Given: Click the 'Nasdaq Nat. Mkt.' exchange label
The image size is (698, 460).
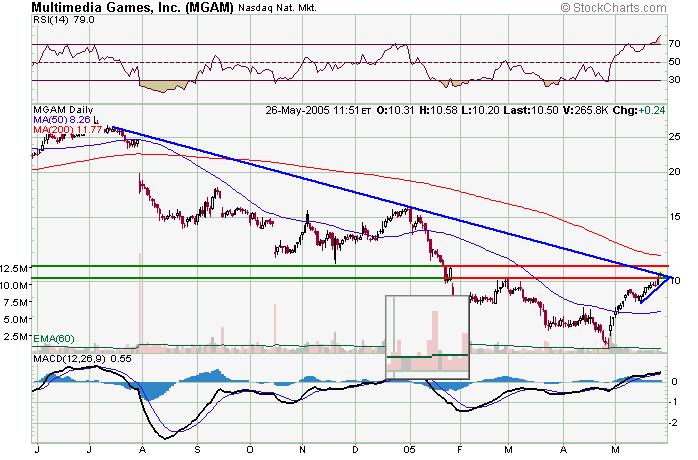Looking at the screenshot, I should (277, 8).
